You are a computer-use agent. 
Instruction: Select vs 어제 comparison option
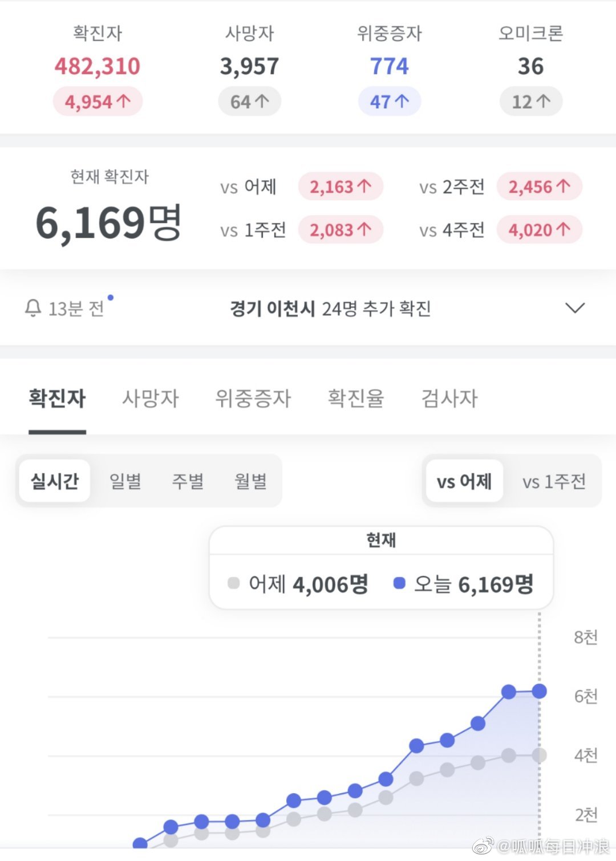pyautogui.click(x=464, y=482)
